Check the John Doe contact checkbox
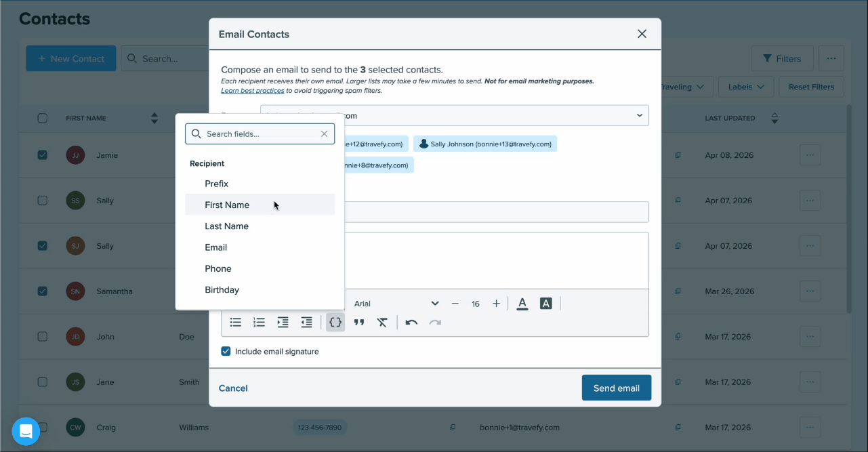The image size is (868, 452). click(x=43, y=337)
